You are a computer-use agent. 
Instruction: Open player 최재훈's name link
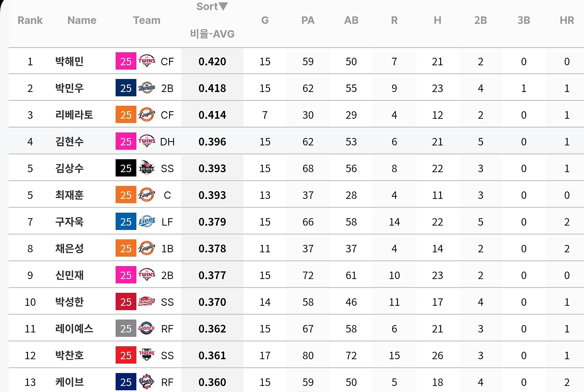pos(69,195)
